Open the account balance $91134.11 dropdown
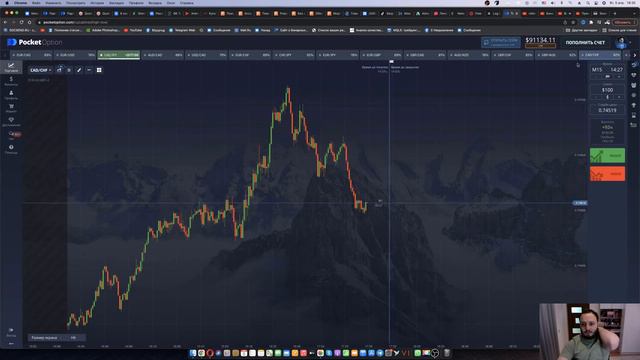This screenshot has width=640, height=360. point(540,42)
